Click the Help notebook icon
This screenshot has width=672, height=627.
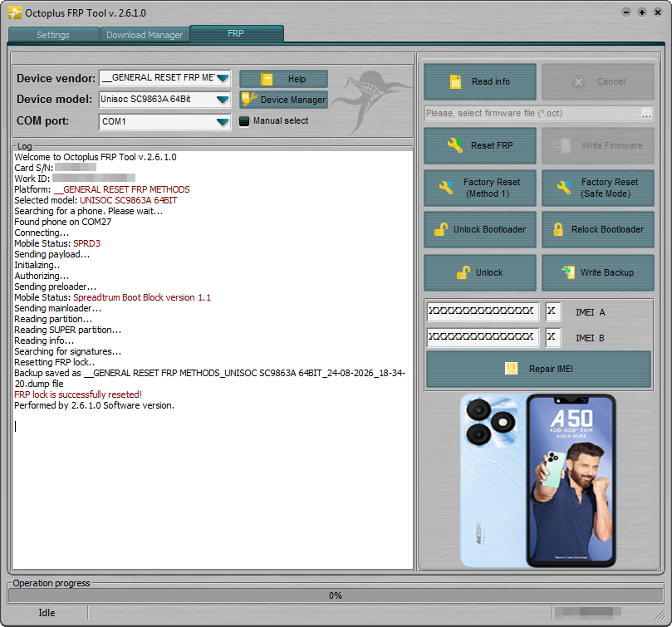(267, 79)
